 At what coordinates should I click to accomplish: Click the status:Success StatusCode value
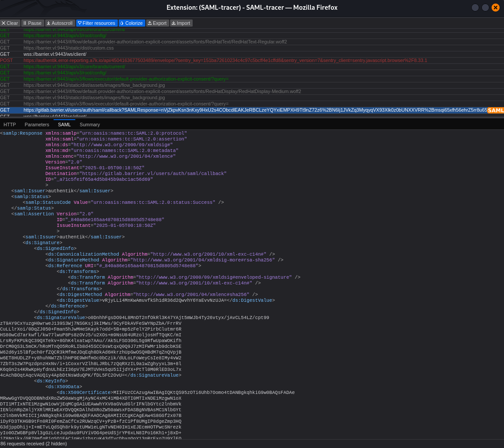[153, 203]
